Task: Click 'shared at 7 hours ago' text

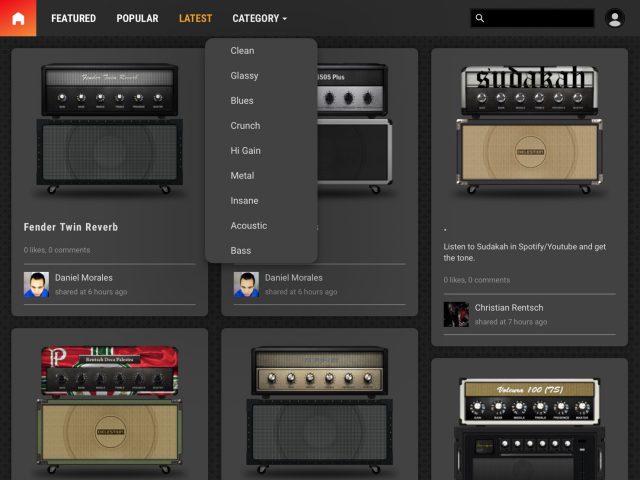Action: tap(511, 322)
